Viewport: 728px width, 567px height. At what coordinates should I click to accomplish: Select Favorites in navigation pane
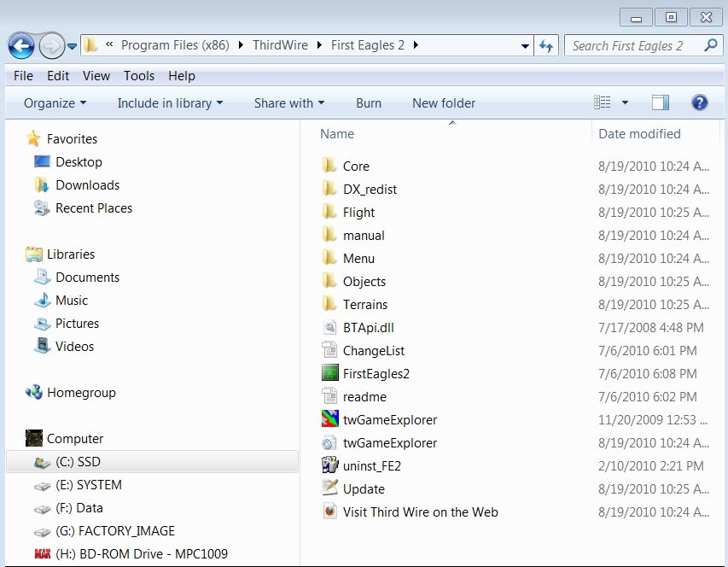pos(72,139)
